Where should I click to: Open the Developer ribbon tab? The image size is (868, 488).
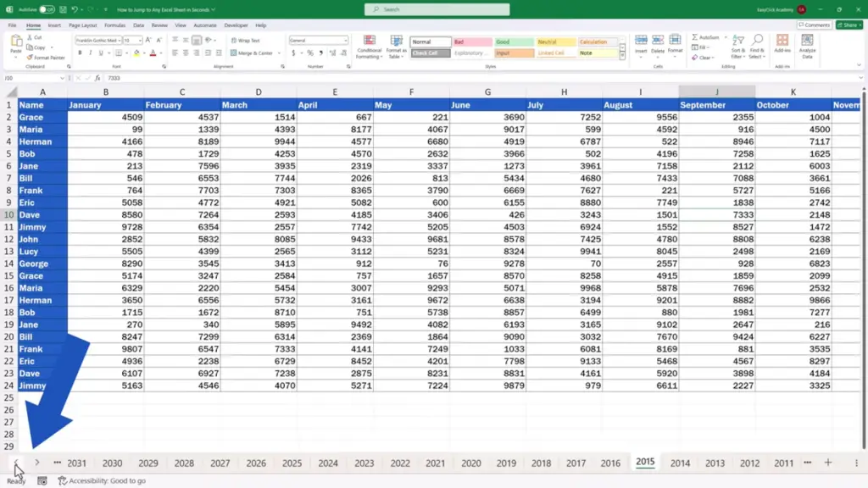coord(236,25)
